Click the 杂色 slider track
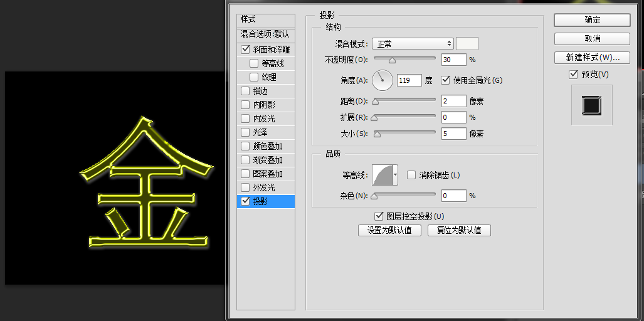644x321 pixels. point(404,194)
